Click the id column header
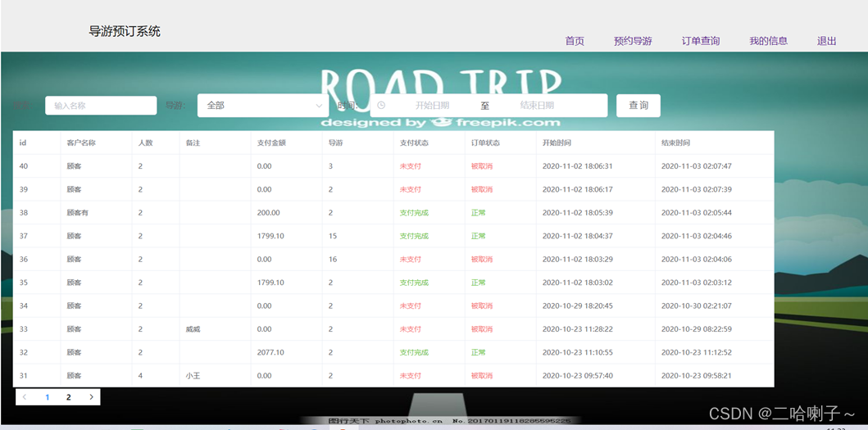This screenshot has height=430, width=868. [x=23, y=143]
